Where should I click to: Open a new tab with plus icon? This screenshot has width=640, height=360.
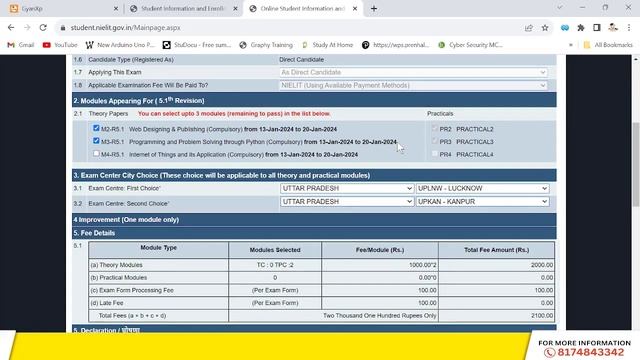(x=374, y=9)
